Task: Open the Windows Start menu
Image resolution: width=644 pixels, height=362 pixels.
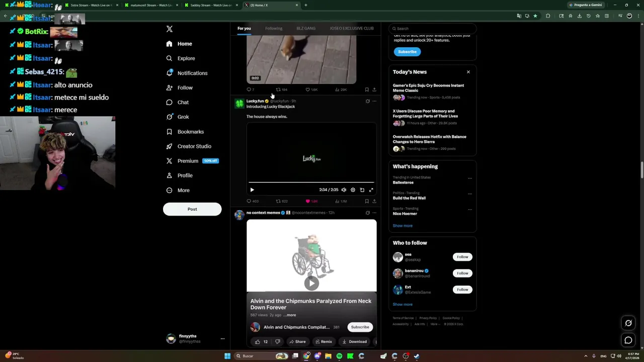Action: point(227,356)
